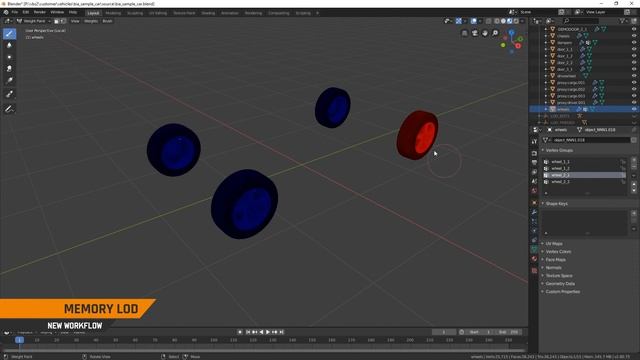The width and height of the screenshot is (640, 360).
Task: Click the blue Z axis on navigation gizmo
Action: pyautogui.click(x=511, y=32)
